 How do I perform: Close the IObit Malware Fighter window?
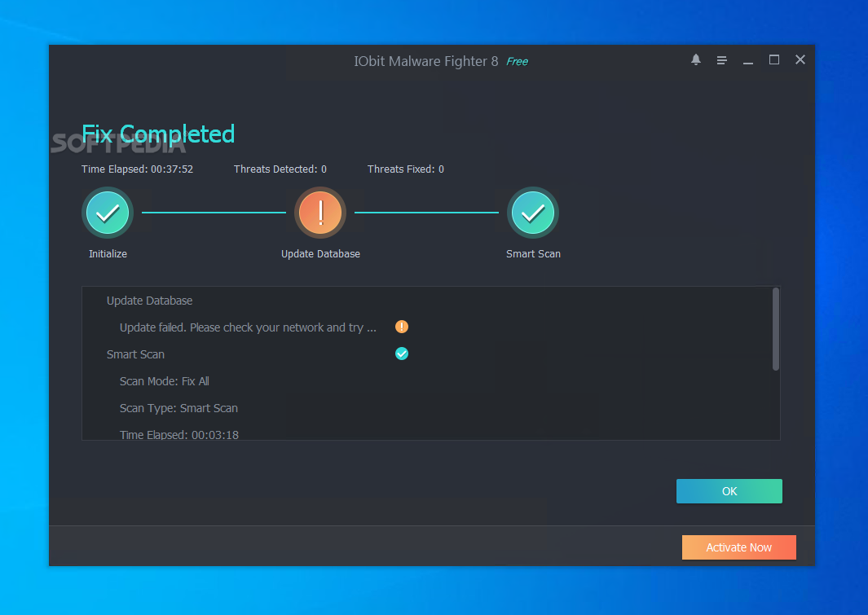pyautogui.click(x=800, y=59)
